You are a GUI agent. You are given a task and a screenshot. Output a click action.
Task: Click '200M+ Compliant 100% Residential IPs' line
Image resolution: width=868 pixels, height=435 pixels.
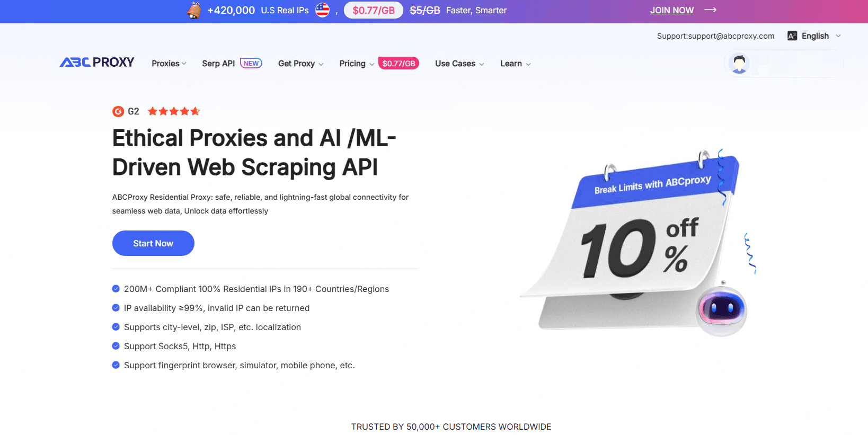click(x=256, y=289)
